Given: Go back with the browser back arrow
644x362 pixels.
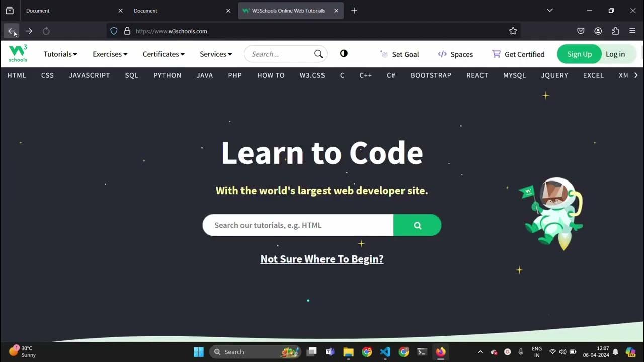Looking at the screenshot, I should [x=12, y=31].
